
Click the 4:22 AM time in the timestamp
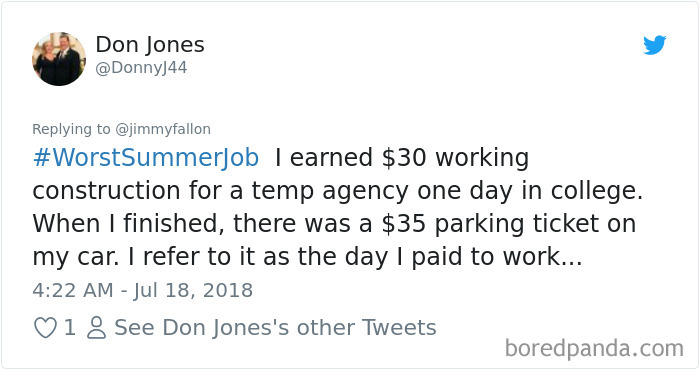[73, 290]
